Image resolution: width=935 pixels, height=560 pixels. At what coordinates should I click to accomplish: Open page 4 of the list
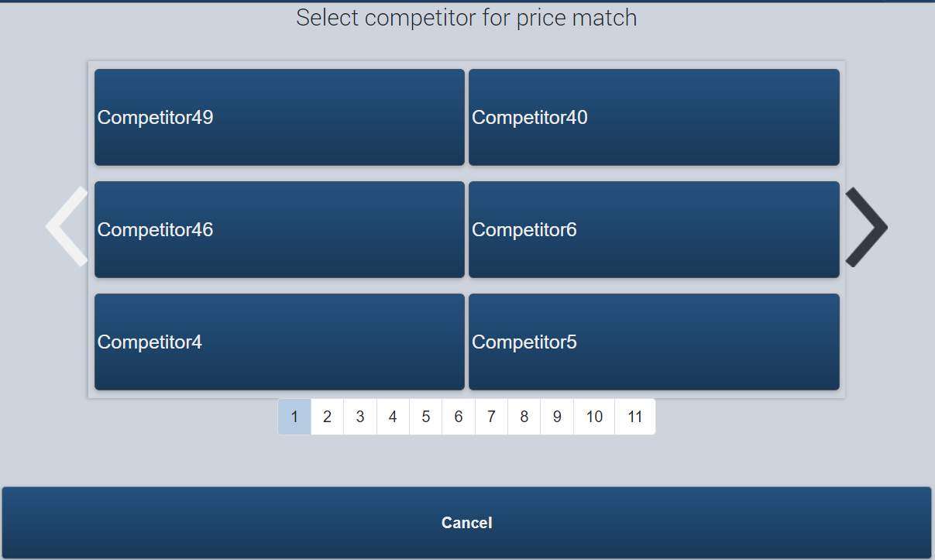(x=393, y=417)
